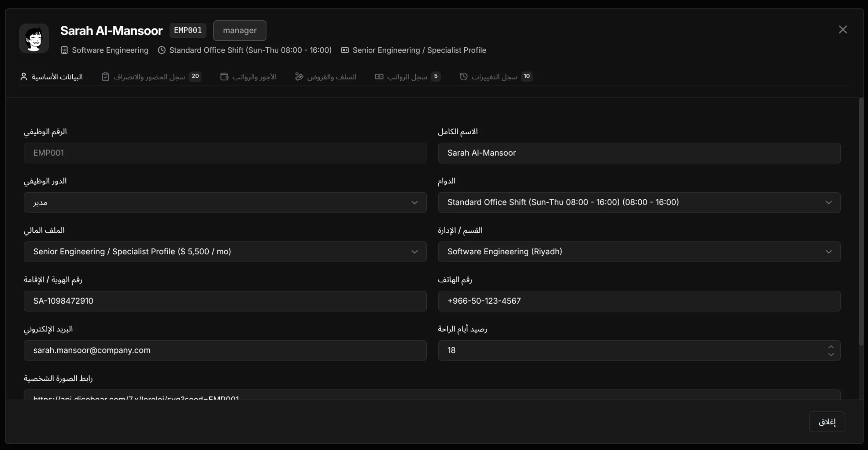This screenshot has height=450, width=868.
Task: Open the البيانات الأساسية tab
Action: point(51,77)
